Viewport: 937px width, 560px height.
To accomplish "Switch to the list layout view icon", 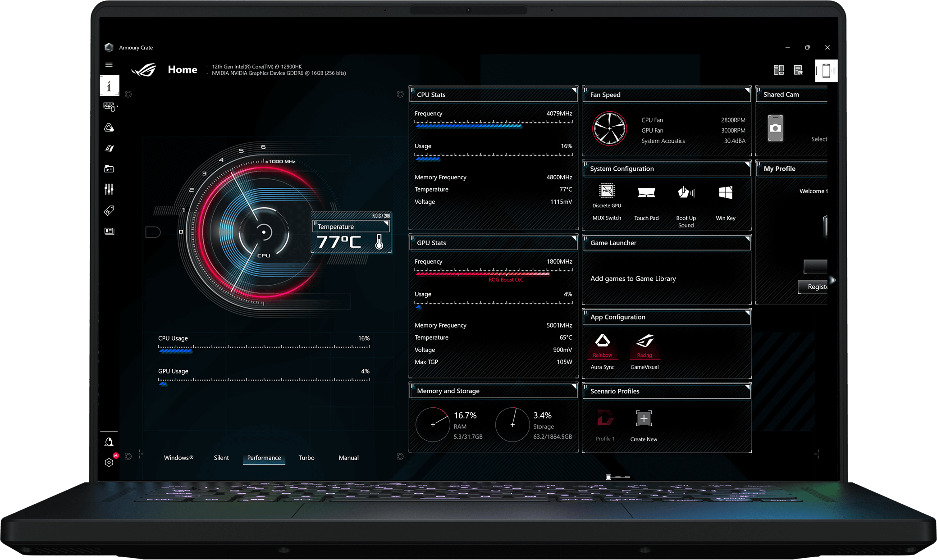I will 798,70.
